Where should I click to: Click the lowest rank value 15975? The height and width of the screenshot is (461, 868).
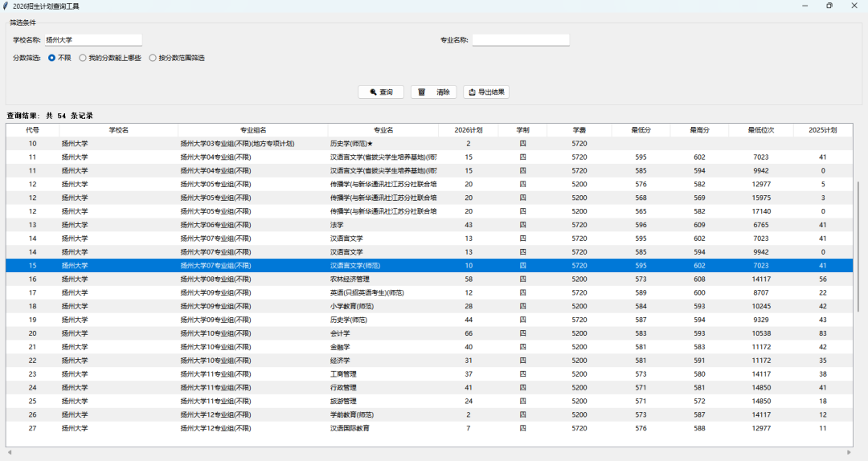[761, 198]
